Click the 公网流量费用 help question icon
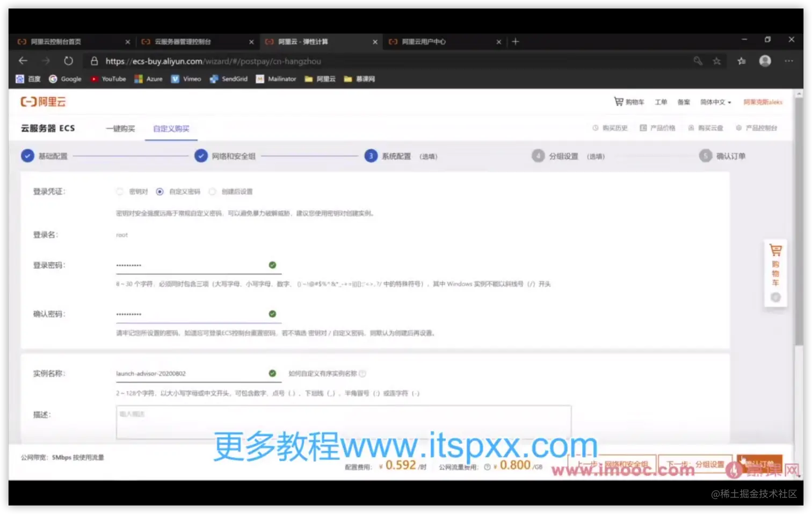This screenshot has width=812, height=514. [x=487, y=467]
